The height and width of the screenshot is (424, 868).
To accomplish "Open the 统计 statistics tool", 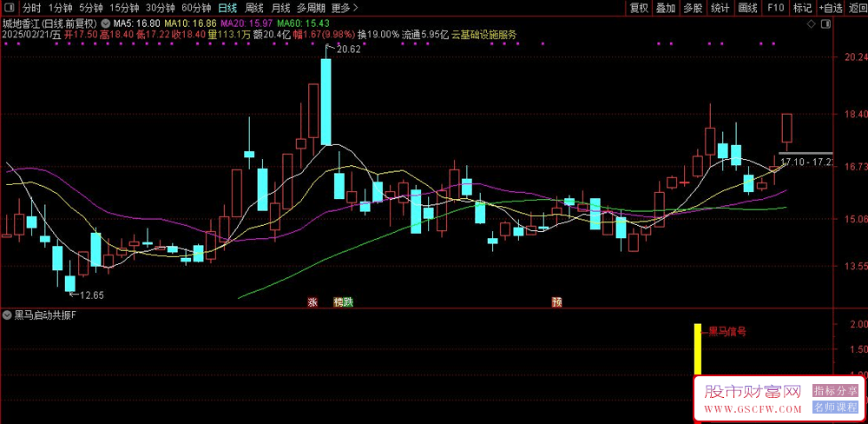I will pyautogui.click(x=720, y=8).
